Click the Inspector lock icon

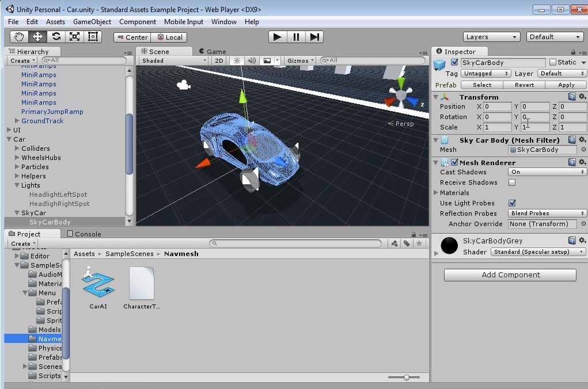click(573, 52)
